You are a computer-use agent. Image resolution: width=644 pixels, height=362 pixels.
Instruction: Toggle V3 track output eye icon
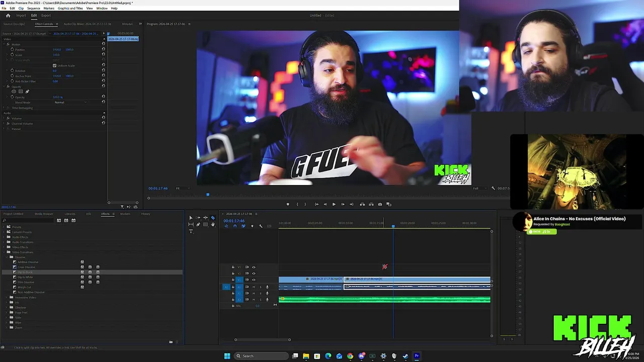(x=254, y=267)
